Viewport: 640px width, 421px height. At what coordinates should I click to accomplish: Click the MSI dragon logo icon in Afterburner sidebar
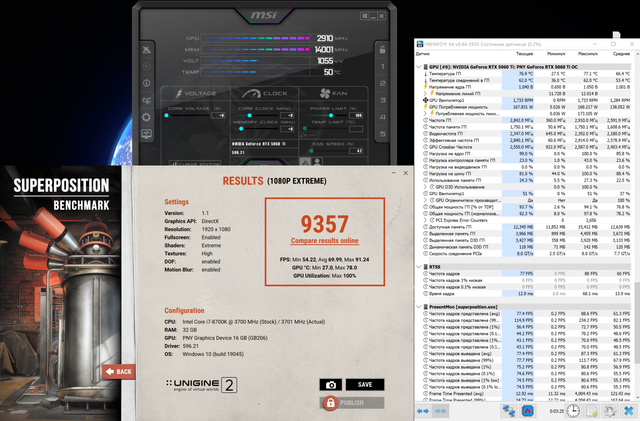tap(147, 50)
